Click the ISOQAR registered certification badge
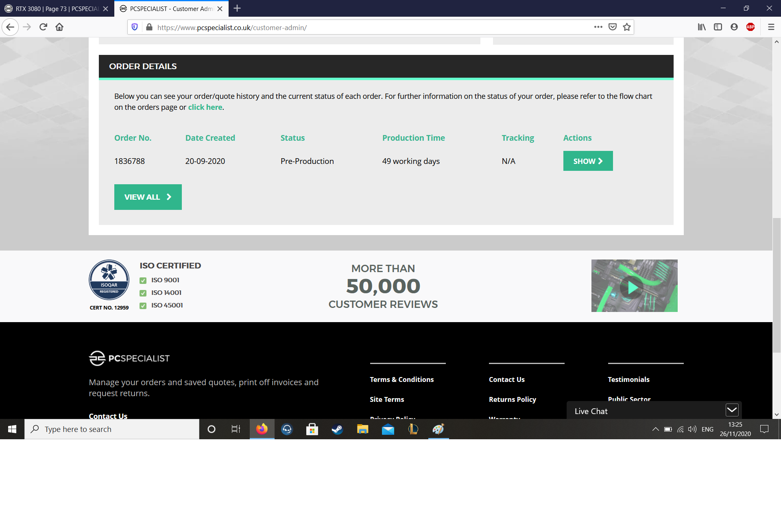Viewport: 781px width, 532px height. pyautogui.click(x=109, y=280)
